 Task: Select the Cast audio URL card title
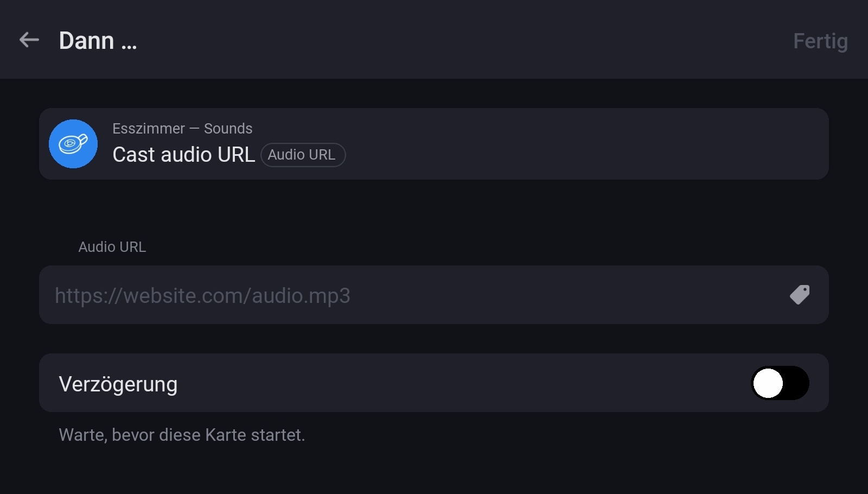(x=183, y=155)
